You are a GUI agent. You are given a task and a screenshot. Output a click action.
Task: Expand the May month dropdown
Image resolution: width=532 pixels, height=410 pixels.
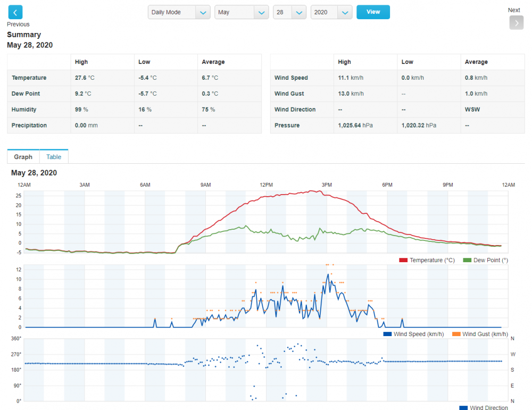pos(242,12)
